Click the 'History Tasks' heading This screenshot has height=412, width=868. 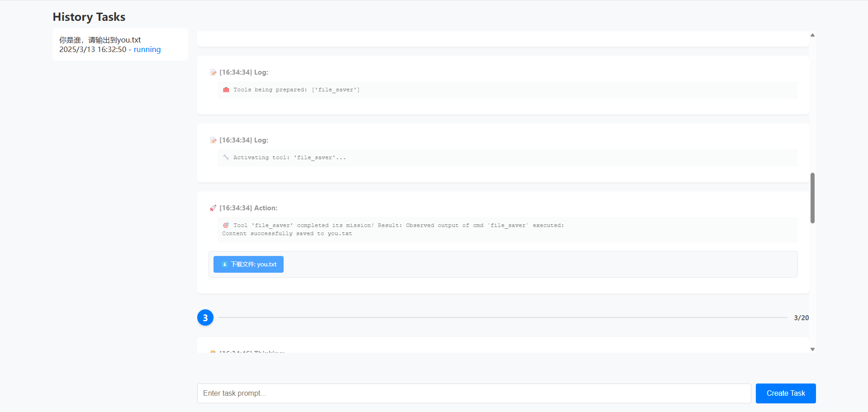pyautogui.click(x=89, y=17)
